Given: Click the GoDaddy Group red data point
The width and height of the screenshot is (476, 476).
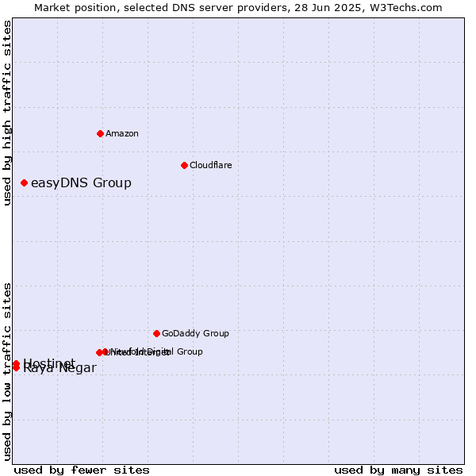Looking at the screenshot, I should pyautogui.click(x=156, y=334).
